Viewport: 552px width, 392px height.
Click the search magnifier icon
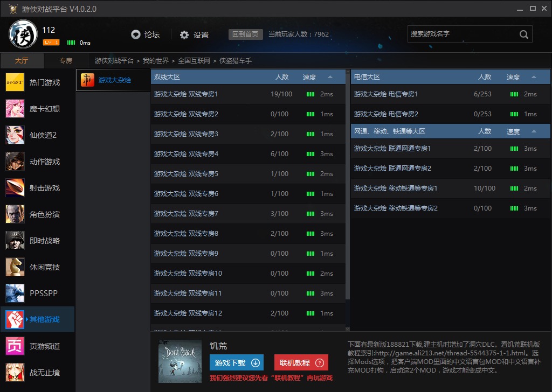click(524, 34)
